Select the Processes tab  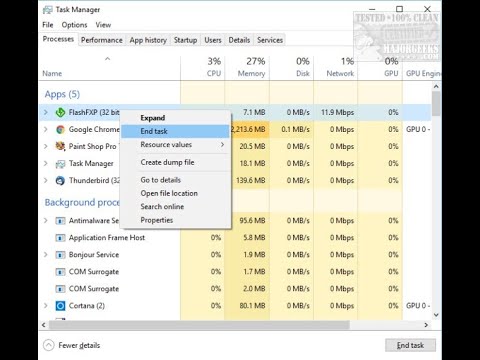click(x=58, y=39)
